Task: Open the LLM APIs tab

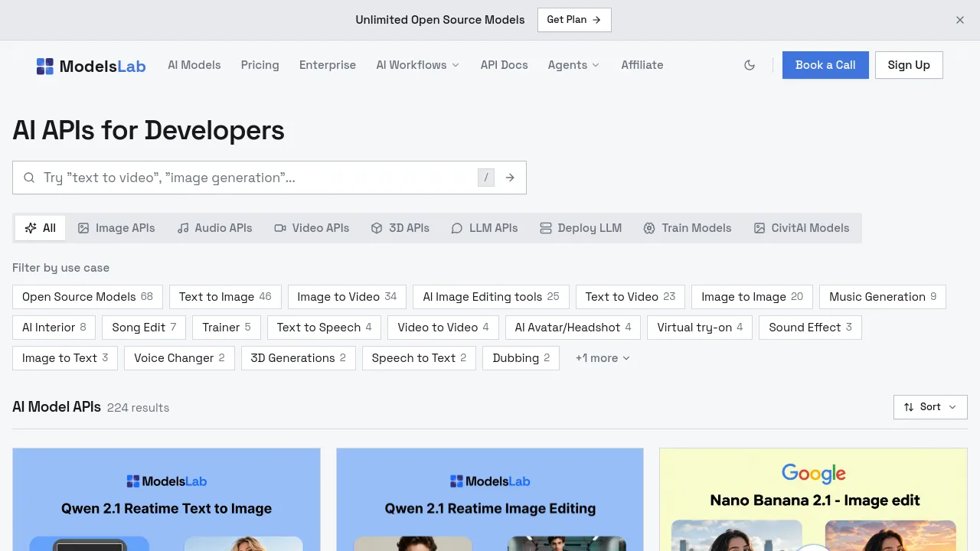Action: [x=485, y=228]
